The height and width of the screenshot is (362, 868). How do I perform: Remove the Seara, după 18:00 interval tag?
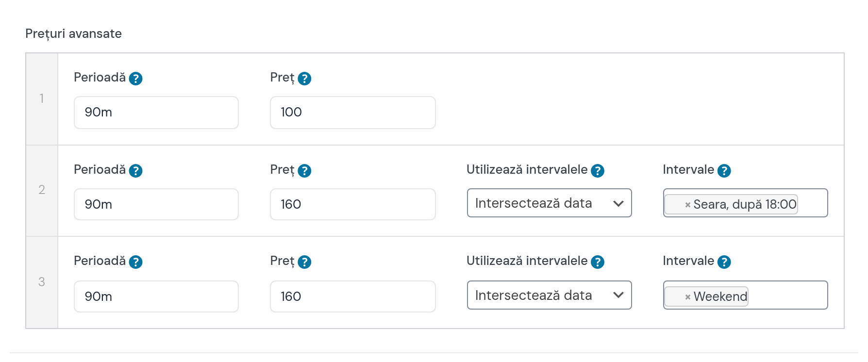(687, 205)
